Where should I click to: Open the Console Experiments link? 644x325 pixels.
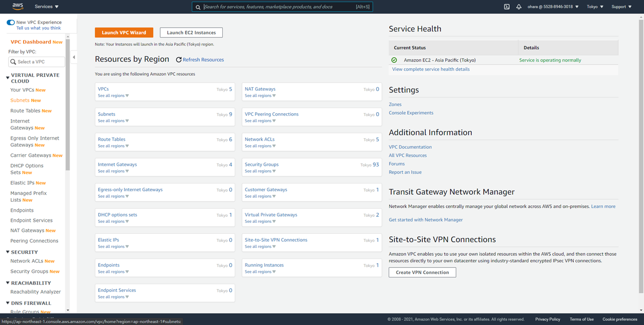(411, 113)
